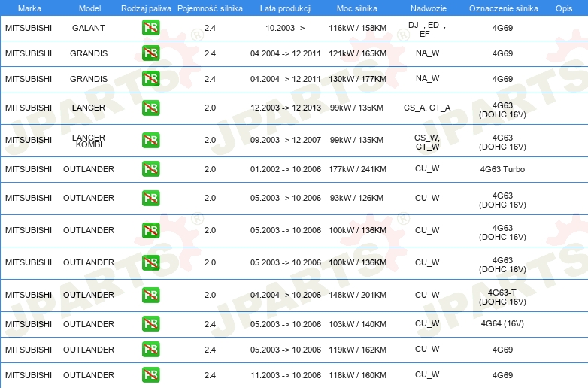Click the '11.2003 -> 10.2006' date cell
Screen dimensions: 588x388
[286, 375]
